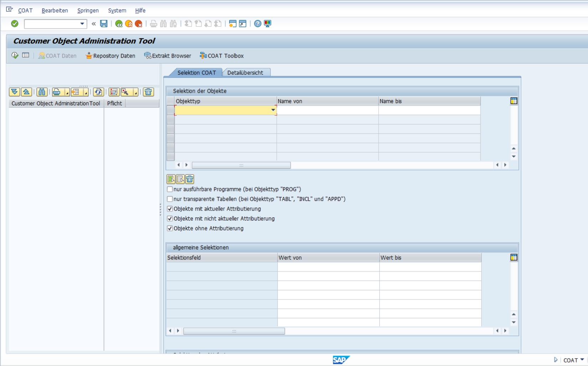
Task: Open the selection cursor icon dropdown arrow
Action: (136, 92)
